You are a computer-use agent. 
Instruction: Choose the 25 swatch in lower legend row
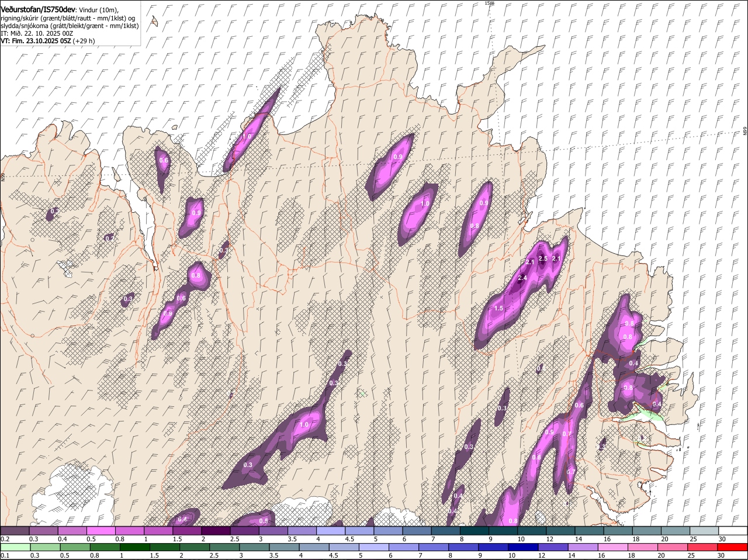(x=702, y=548)
